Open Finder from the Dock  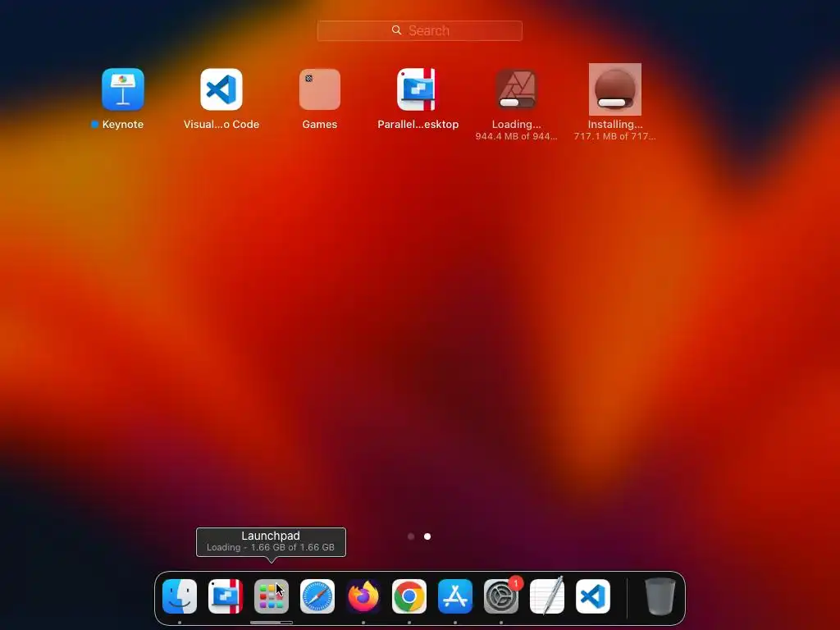pyautogui.click(x=180, y=596)
